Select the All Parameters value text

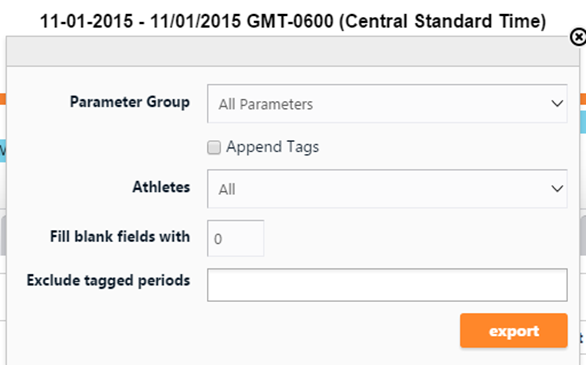[x=266, y=105]
